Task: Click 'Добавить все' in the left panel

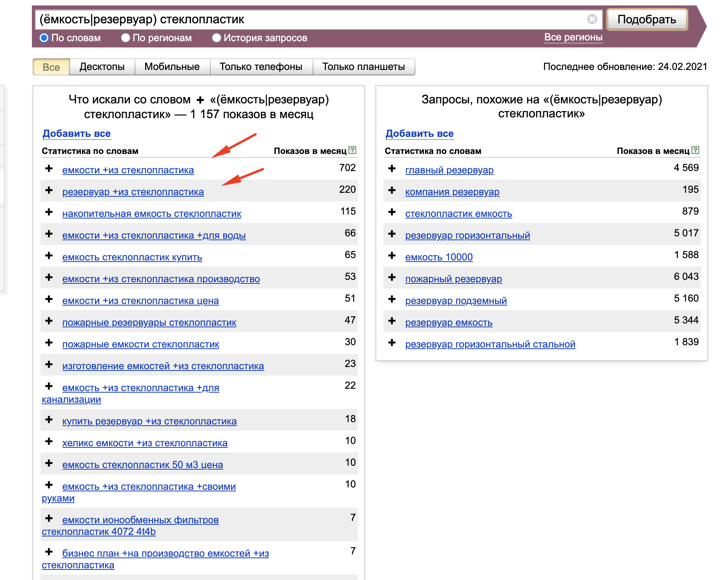Action: coord(77,133)
